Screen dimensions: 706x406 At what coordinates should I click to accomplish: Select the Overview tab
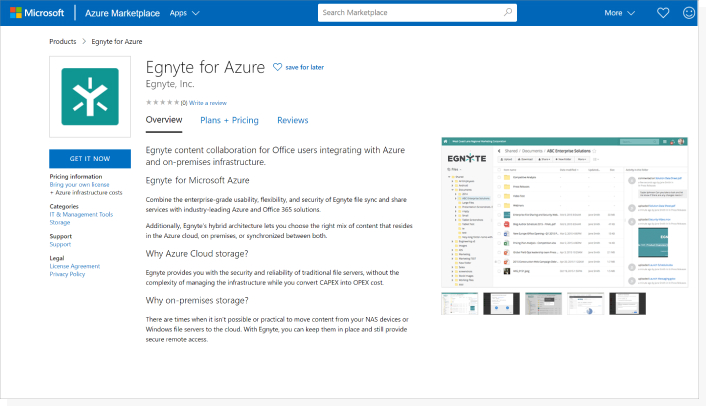(164, 120)
